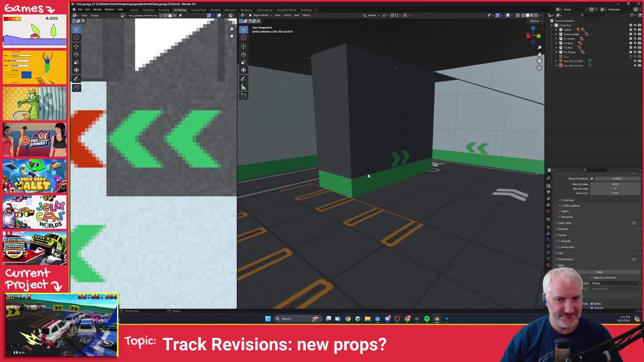This screenshot has height=362, width=644.
Task: Switch perspective/orthographic grid icon in viewport
Action: (539, 68)
